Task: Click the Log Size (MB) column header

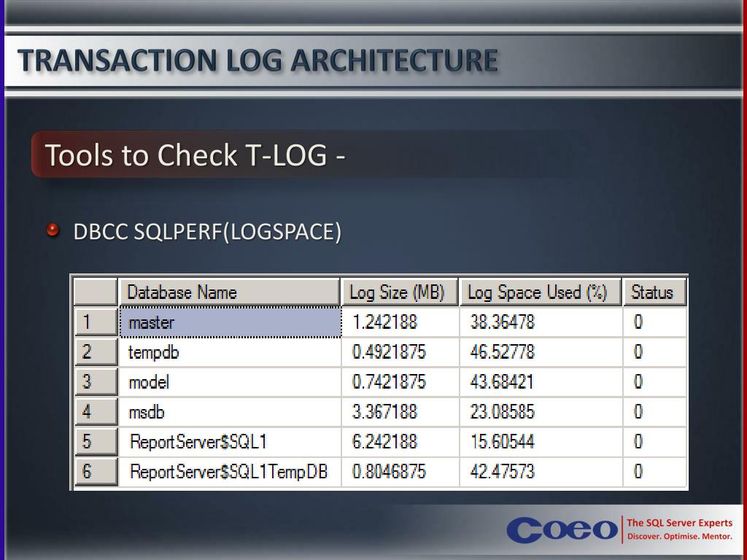Action: click(399, 292)
